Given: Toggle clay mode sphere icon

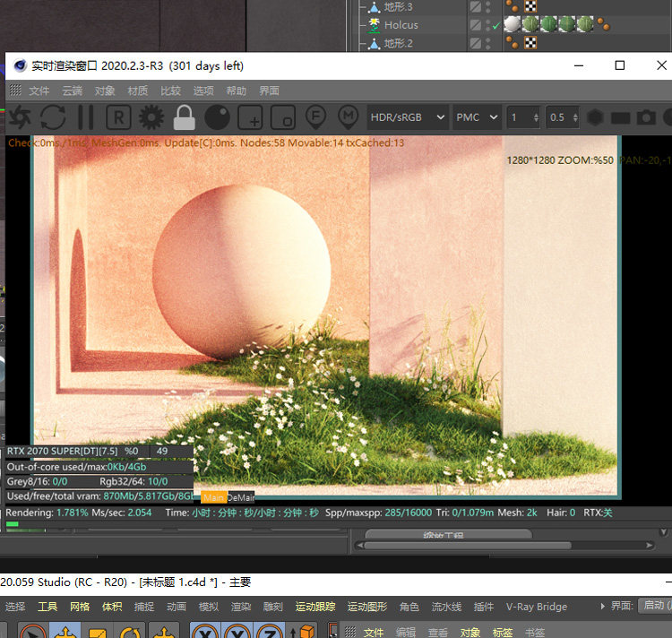Looking at the screenshot, I should 218,117.
